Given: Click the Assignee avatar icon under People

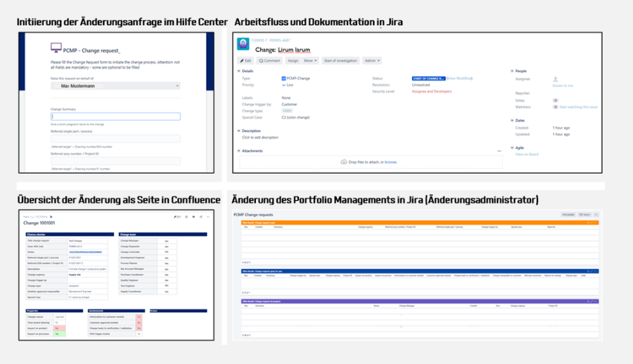Looking at the screenshot, I should pyautogui.click(x=556, y=79).
